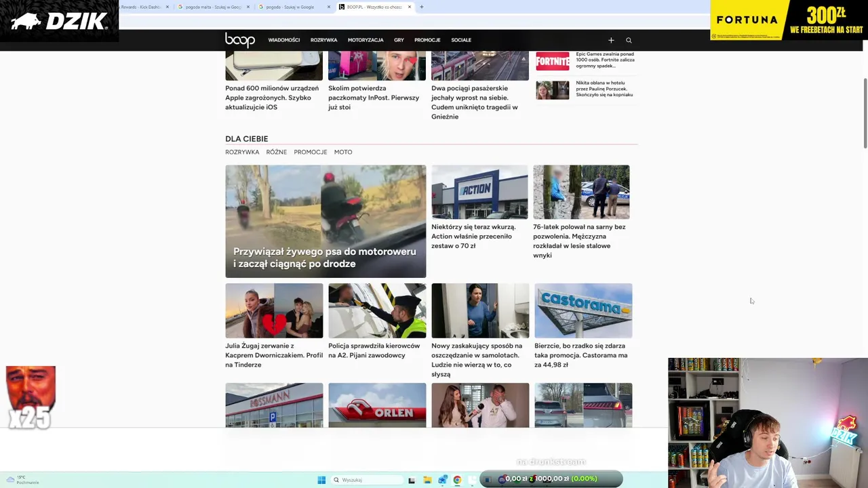Image resolution: width=868 pixels, height=488 pixels.
Task: Close the 'pogoda - Szukaj w Google' tab
Action: (329, 7)
